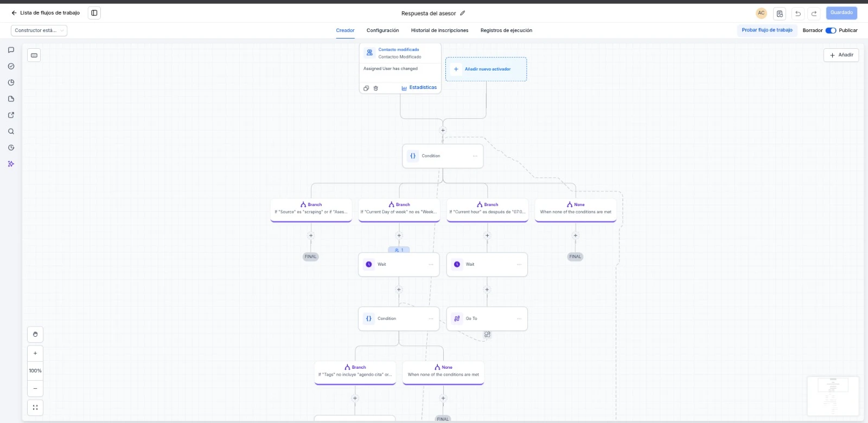Click Añadir nuevo activador
The height and width of the screenshot is (423, 868).
486,69
